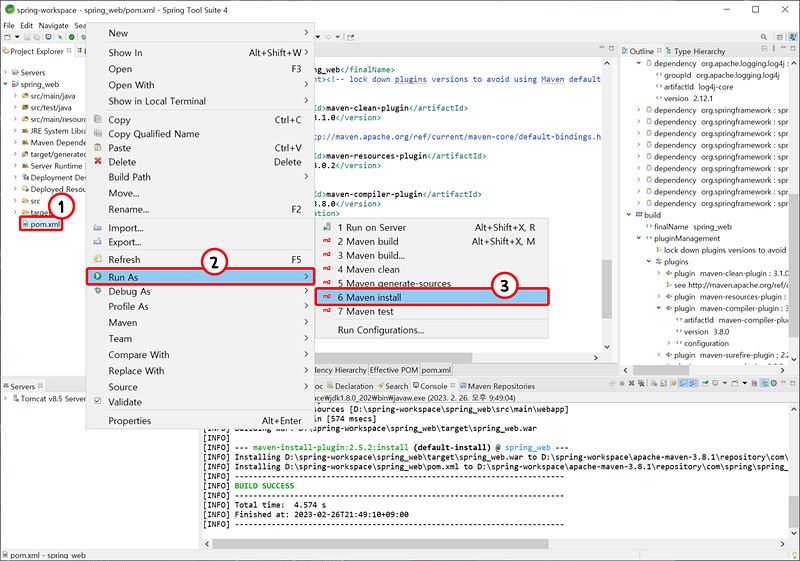
Task: Click the m2 icon beside Maven clean
Action: (x=327, y=269)
